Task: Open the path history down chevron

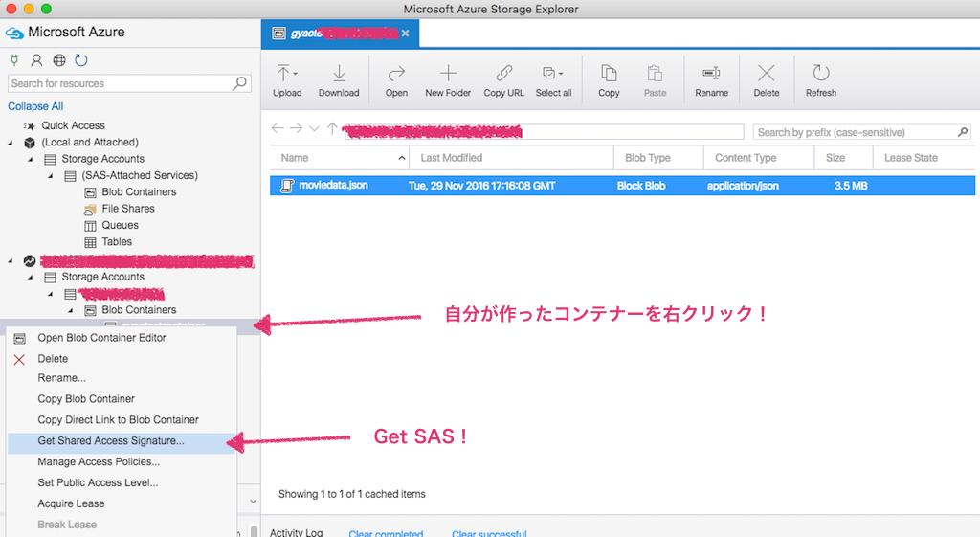Action: (x=314, y=129)
